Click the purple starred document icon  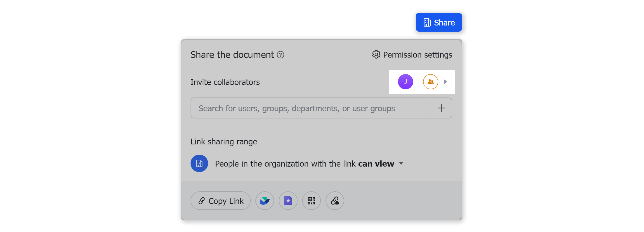click(288, 201)
